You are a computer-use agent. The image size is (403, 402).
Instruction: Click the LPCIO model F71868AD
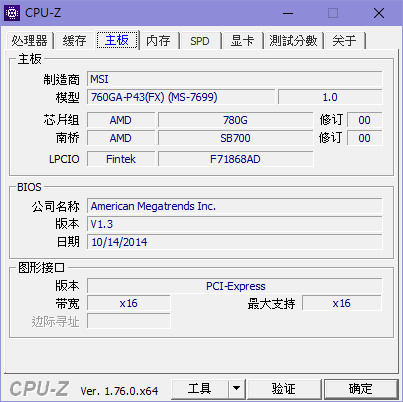pos(235,159)
